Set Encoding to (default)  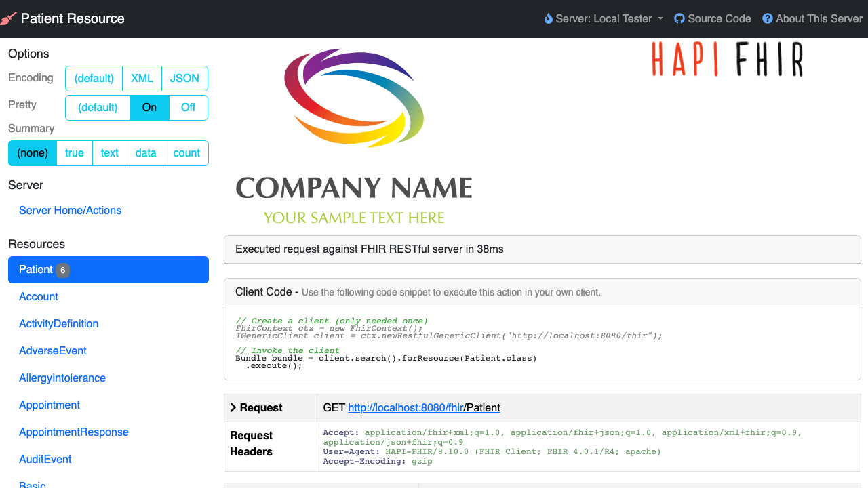point(94,79)
